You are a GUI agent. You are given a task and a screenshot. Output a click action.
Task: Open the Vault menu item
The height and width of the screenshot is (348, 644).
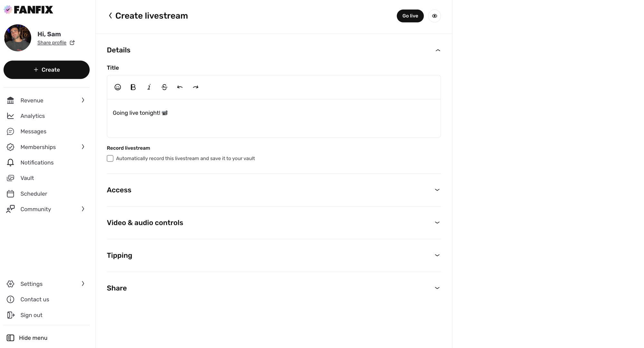(27, 178)
